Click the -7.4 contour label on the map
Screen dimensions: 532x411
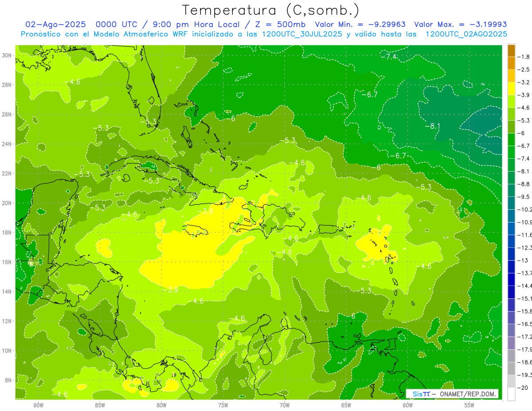[388, 57]
